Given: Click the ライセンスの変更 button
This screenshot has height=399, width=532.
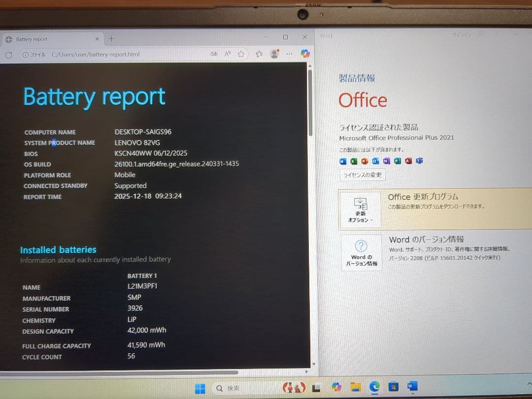Looking at the screenshot, I should tap(362, 175).
